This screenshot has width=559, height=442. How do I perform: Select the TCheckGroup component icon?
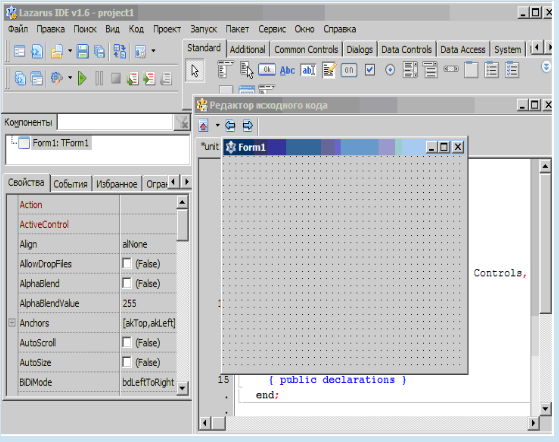point(512,70)
